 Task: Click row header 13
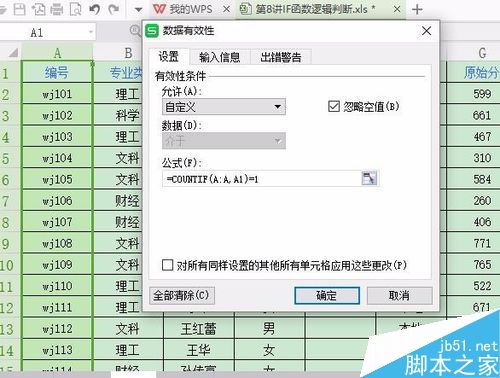coord(10,329)
